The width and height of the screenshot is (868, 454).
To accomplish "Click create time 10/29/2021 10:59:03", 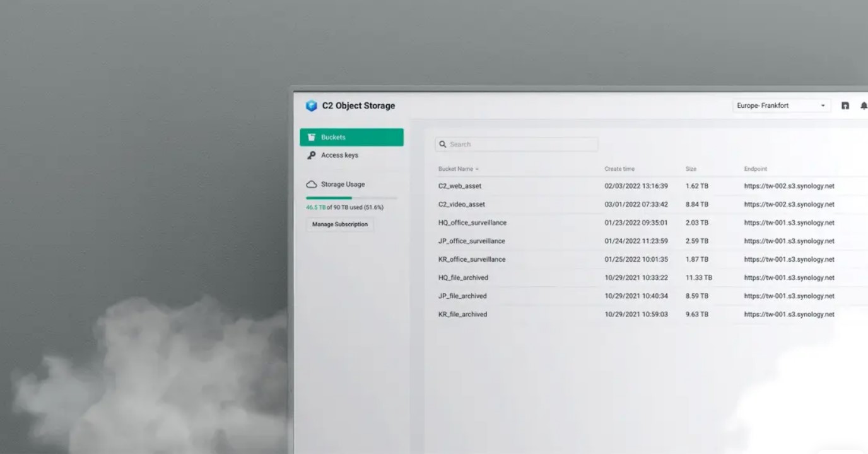I will click(x=636, y=314).
